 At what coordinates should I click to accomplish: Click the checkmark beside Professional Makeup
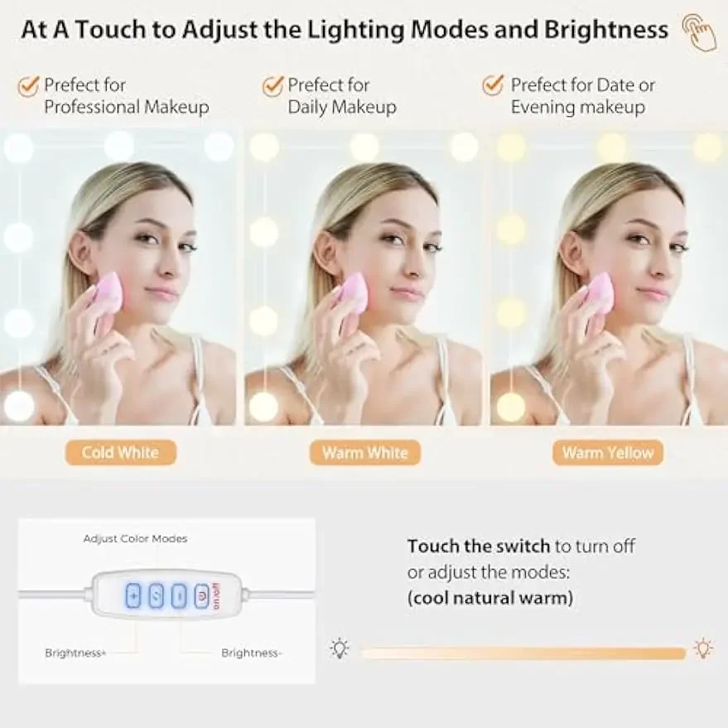click(x=29, y=86)
